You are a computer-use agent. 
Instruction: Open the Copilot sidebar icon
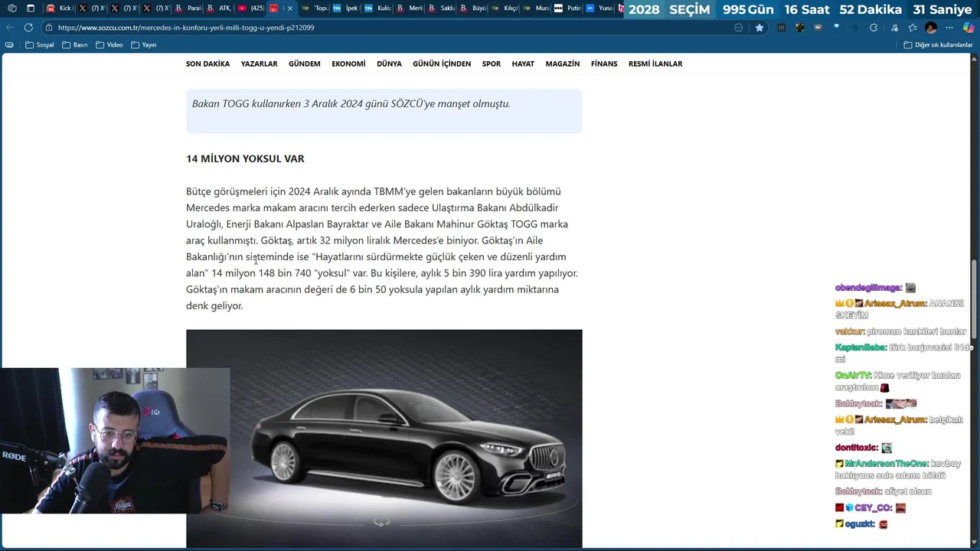tap(968, 28)
